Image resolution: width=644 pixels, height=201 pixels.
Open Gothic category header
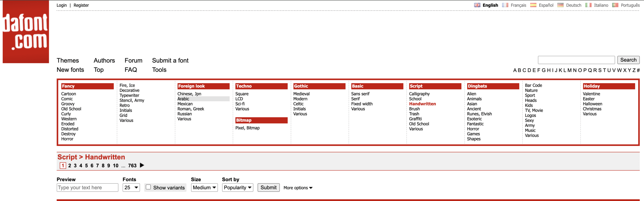pyautogui.click(x=319, y=86)
